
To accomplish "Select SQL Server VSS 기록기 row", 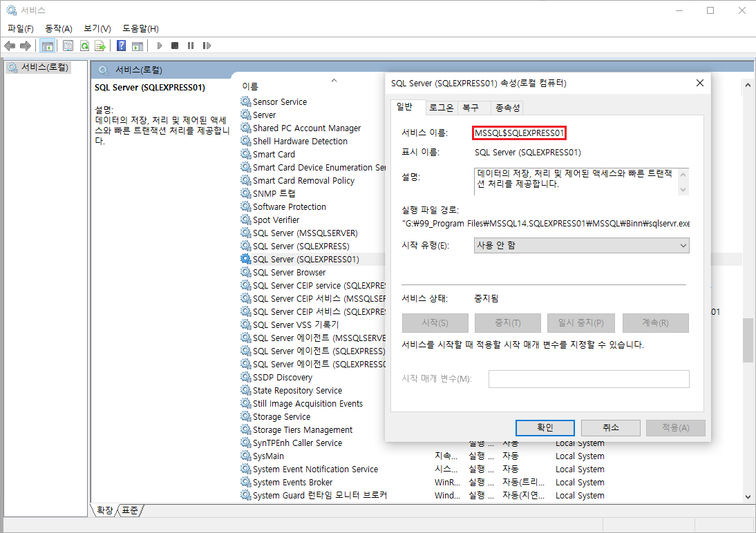I will click(296, 324).
